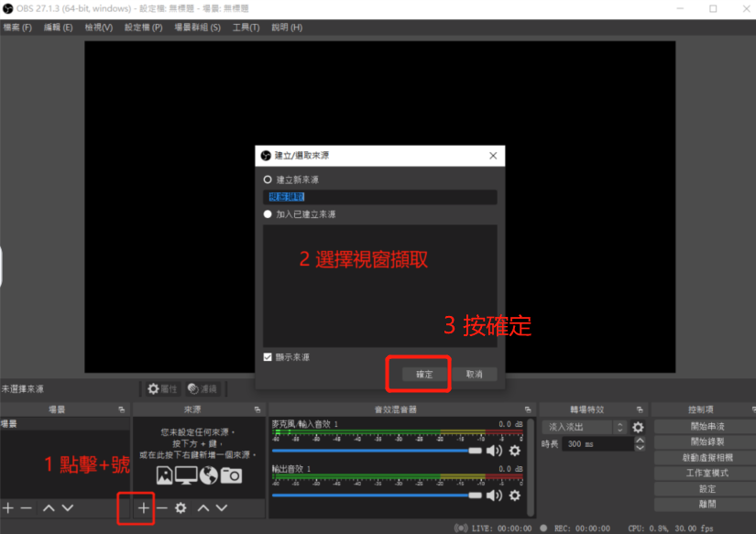Click the 開始串流 button
Screen dimensions: 756x534
[x=706, y=426]
